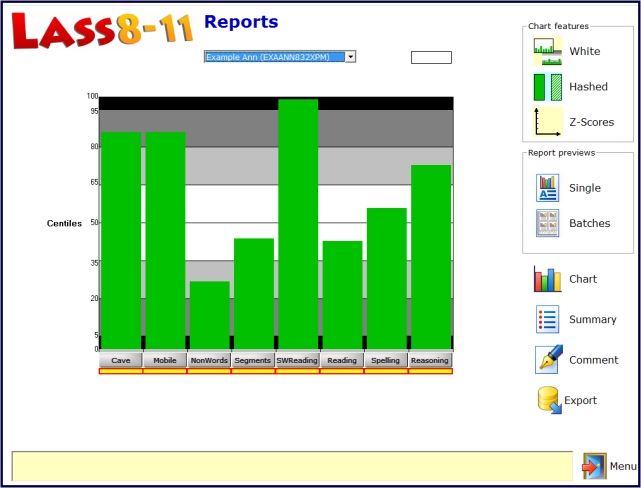Click the Spelling test button
Image resolution: width=641 pixels, height=488 pixels.
pos(385,360)
